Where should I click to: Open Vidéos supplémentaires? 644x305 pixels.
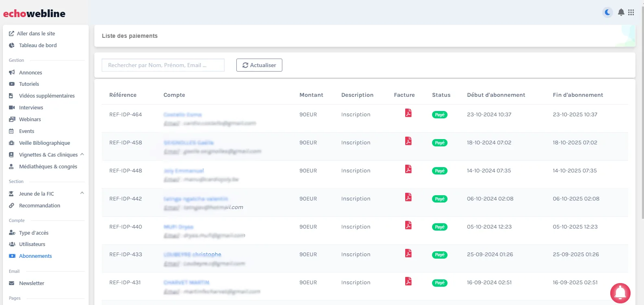(42, 96)
